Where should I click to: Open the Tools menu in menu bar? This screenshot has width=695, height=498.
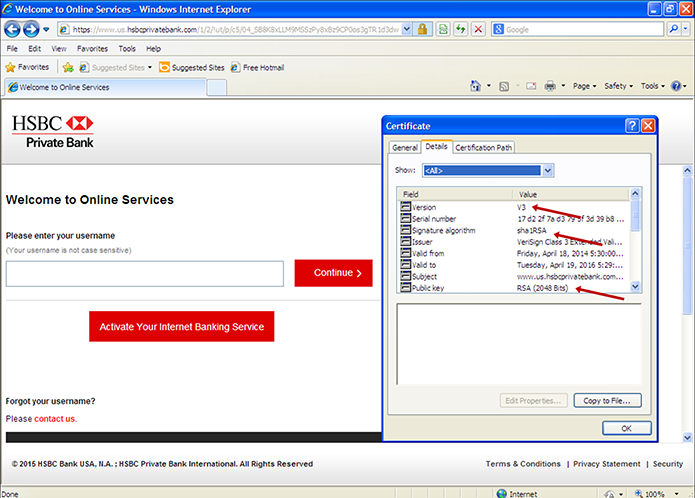coord(127,48)
